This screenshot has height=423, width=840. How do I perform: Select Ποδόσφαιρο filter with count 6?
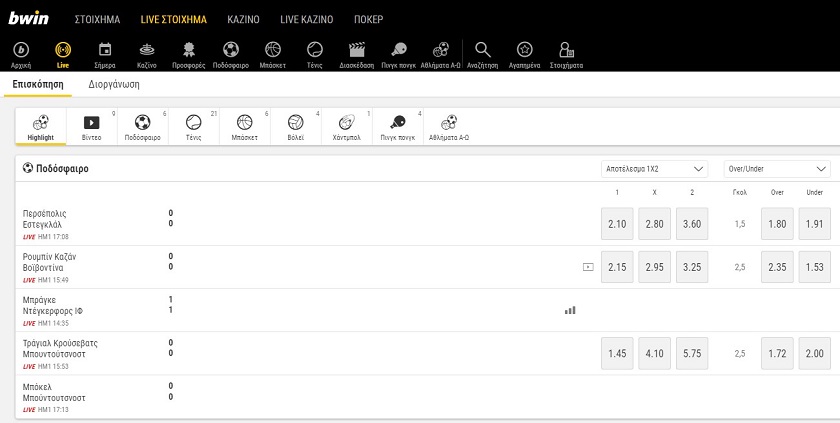coord(142,127)
